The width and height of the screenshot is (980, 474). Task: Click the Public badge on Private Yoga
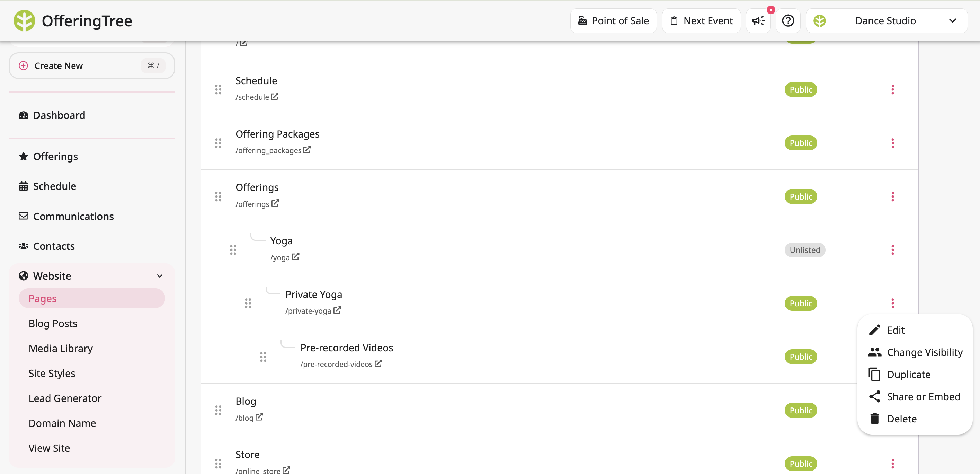click(801, 304)
